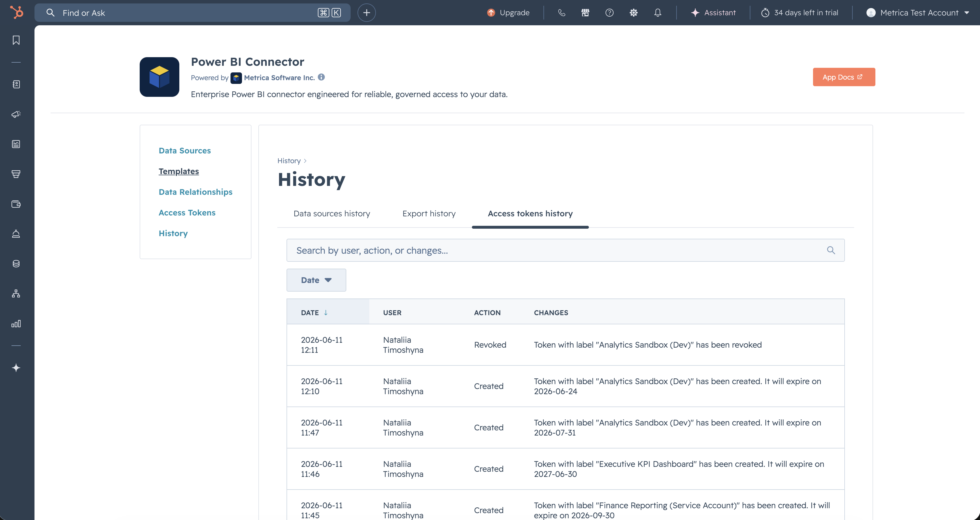This screenshot has height=520, width=980.
Task: Click the 2026-06-11 12:10 date cell
Action: [x=322, y=386]
